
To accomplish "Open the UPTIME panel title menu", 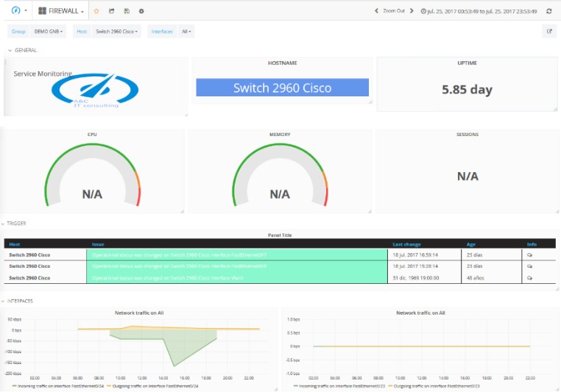I will pos(467,63).
